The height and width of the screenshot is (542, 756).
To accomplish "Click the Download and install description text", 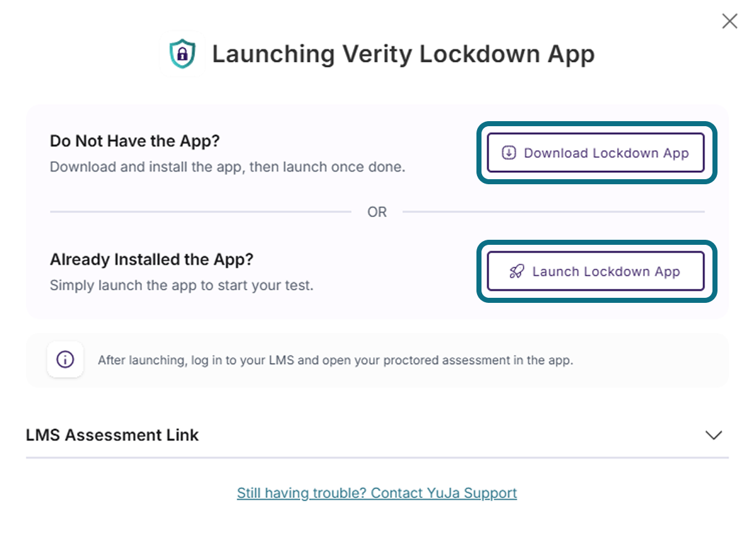I will coord(228,167).
